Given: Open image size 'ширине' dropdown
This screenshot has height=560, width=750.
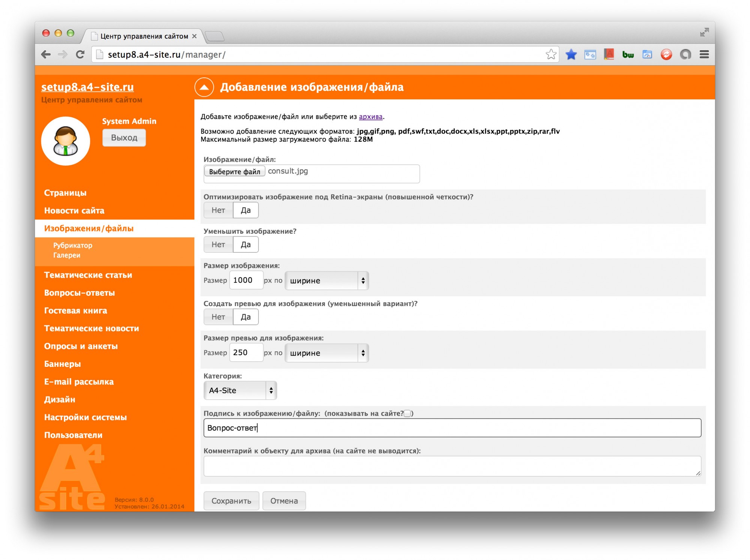Looking at the screenshot, I should pos(326,281).
